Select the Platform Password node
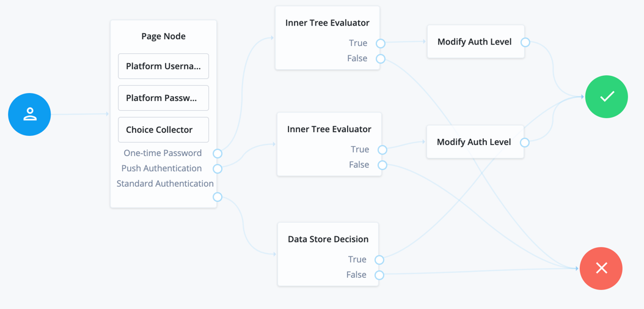Image resolution: width=644 pixels, height=309 pixels. 163,98
